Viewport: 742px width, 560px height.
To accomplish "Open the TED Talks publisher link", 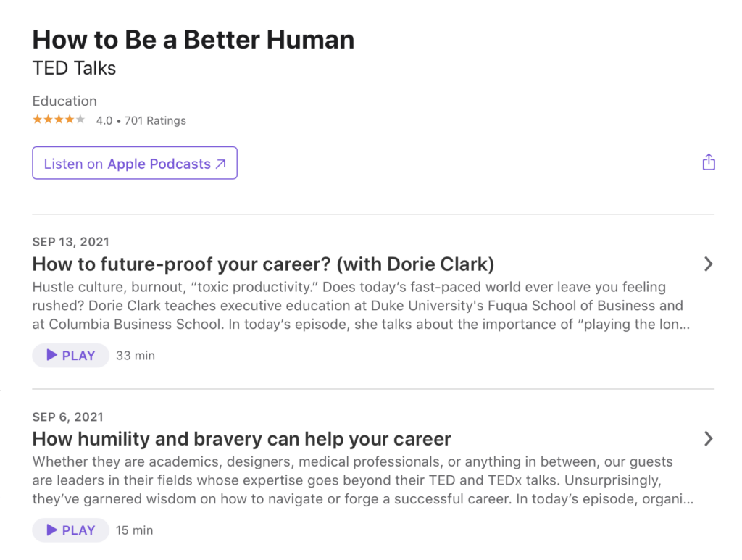I will coord(75,69).
